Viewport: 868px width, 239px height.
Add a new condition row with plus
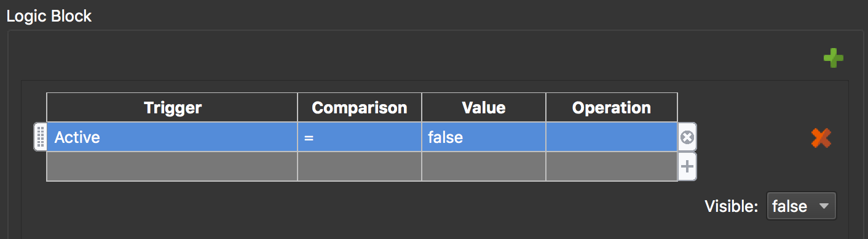[687, 166]
